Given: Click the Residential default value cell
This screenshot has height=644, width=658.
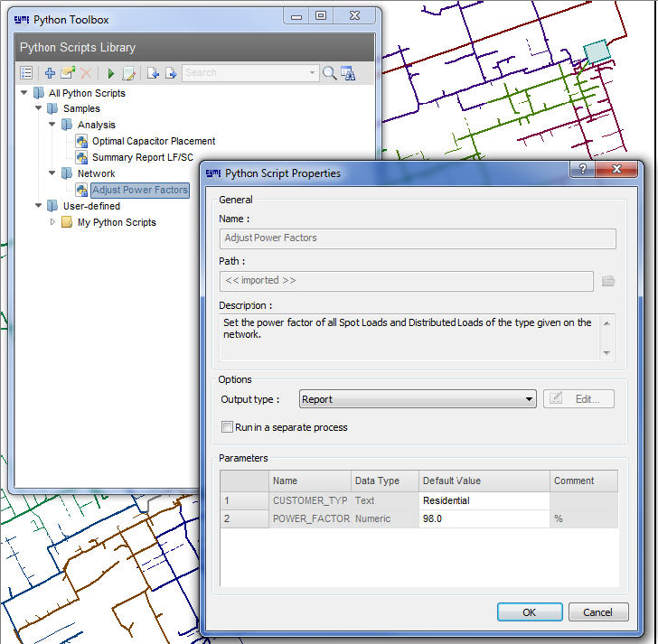Looking at the screenshot, I should tap(484, 500).
